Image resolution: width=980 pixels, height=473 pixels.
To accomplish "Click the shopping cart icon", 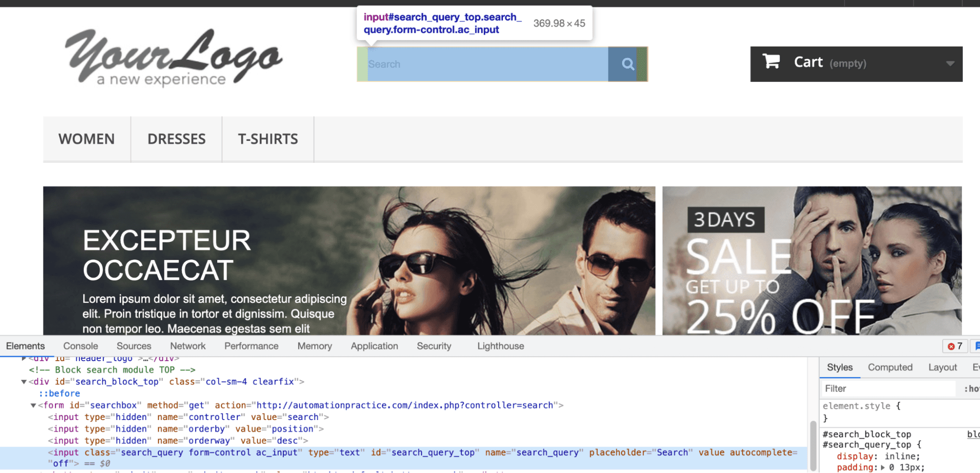I will click(771, 61).
